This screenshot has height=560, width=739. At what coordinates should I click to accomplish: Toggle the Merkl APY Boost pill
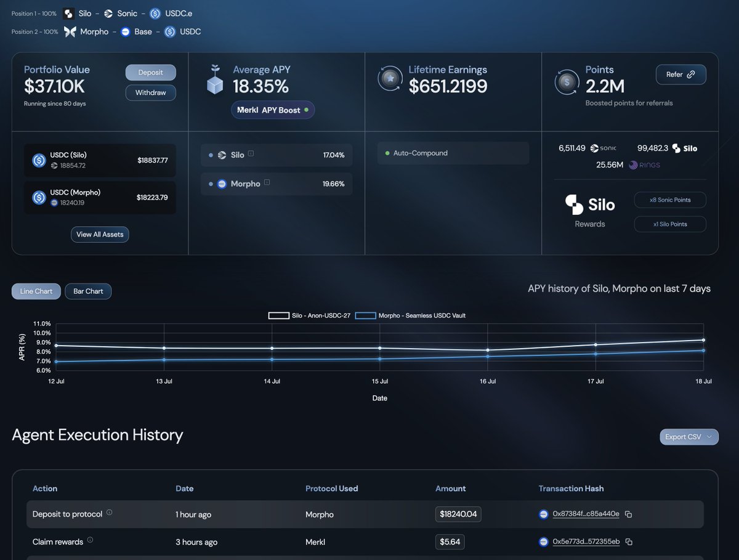pos(272,110)
